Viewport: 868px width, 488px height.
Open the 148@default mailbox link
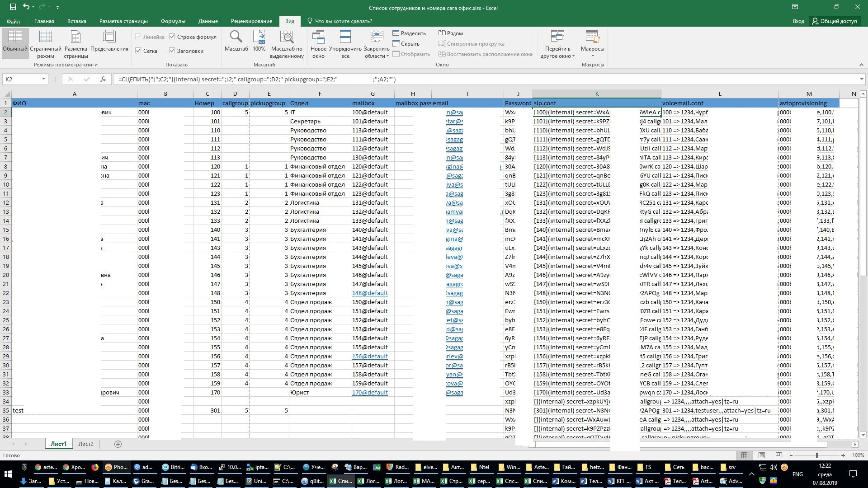tap(369, 293)
